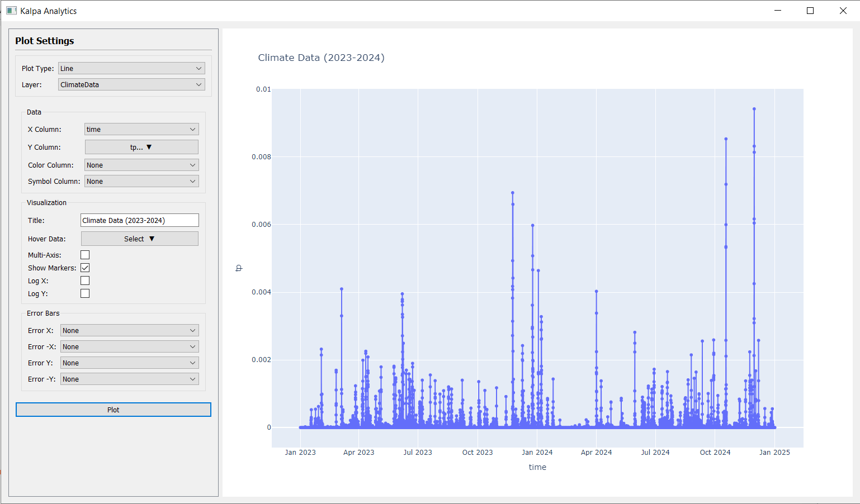This screenshot has width=860, height=504.
Task: Click the Title text input field
Action: [x=139, y=221]
